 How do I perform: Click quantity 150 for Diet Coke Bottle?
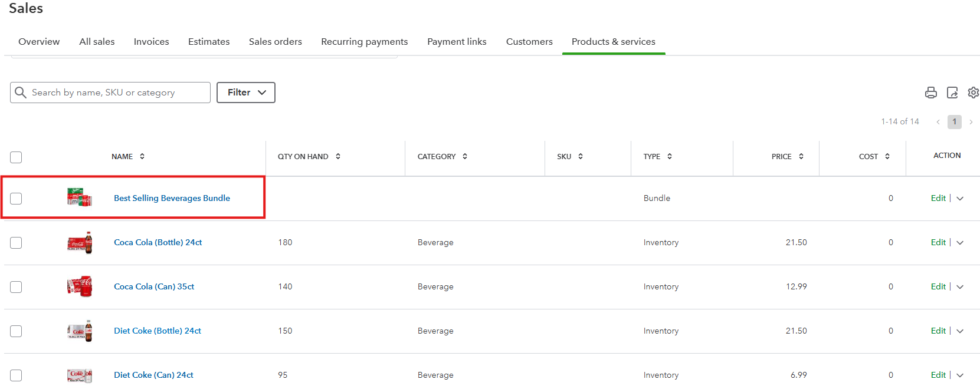285,331
